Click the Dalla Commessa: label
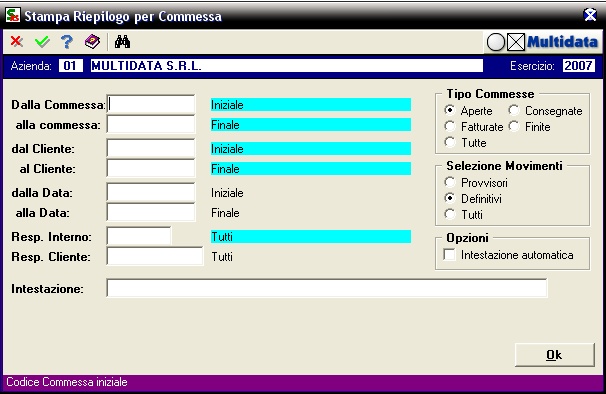 [58, 105]
